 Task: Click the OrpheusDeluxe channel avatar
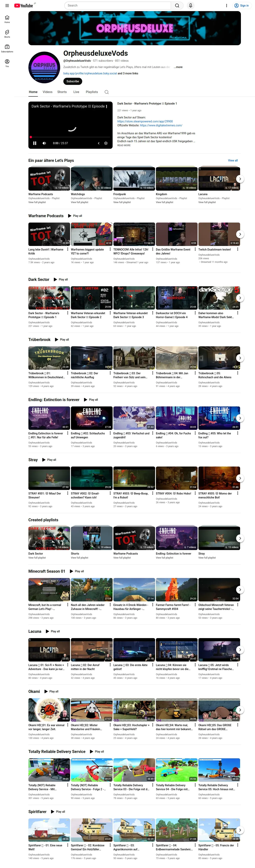44,67
